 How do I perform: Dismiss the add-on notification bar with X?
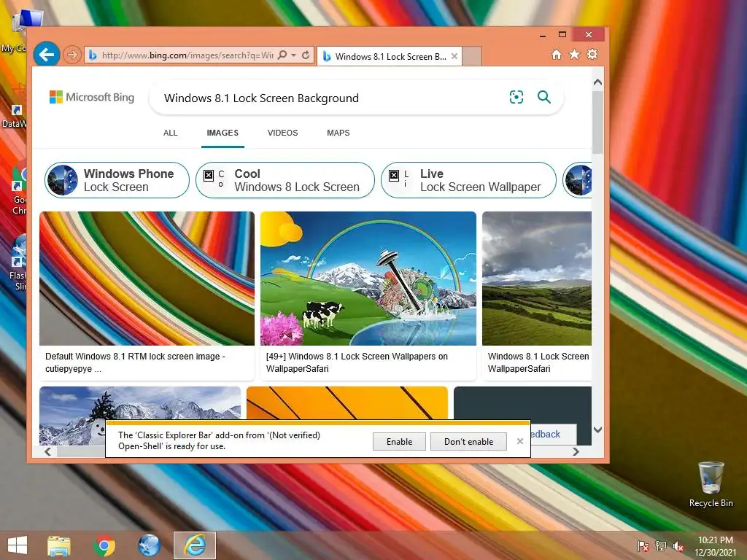(x=519, y=441)
